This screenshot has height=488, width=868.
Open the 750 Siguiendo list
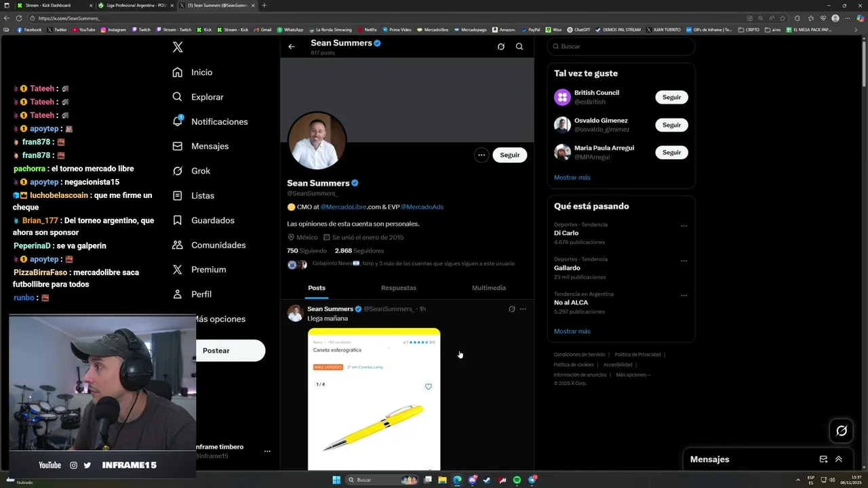[x=307, y=251]
